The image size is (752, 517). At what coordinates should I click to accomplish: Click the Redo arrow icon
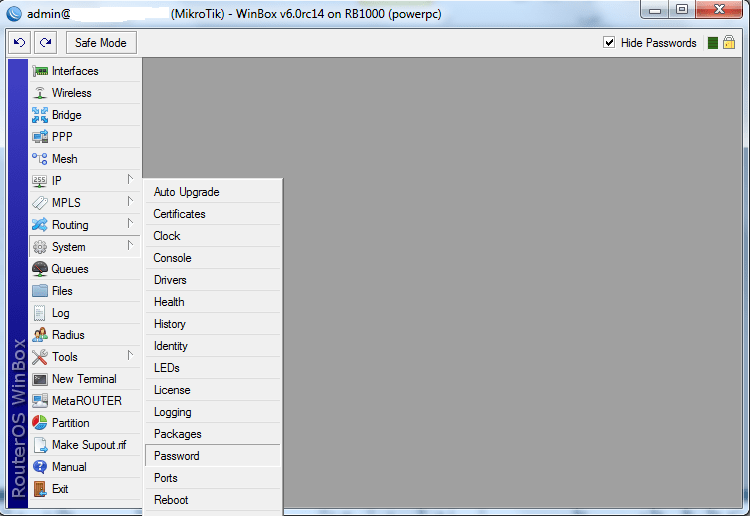[x=46, y=43]
